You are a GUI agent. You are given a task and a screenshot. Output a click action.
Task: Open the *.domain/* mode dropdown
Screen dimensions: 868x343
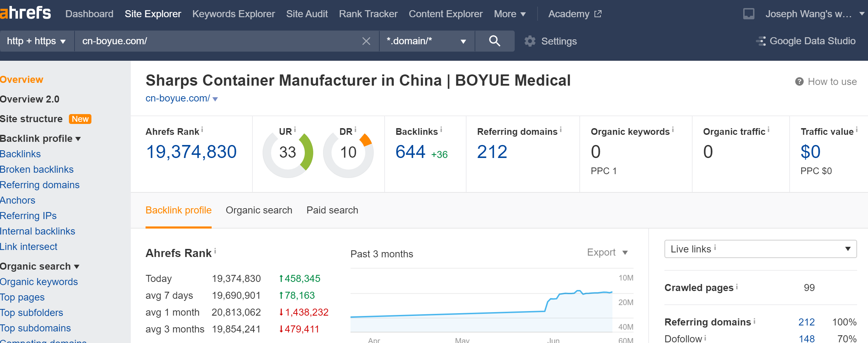[427, 41]
